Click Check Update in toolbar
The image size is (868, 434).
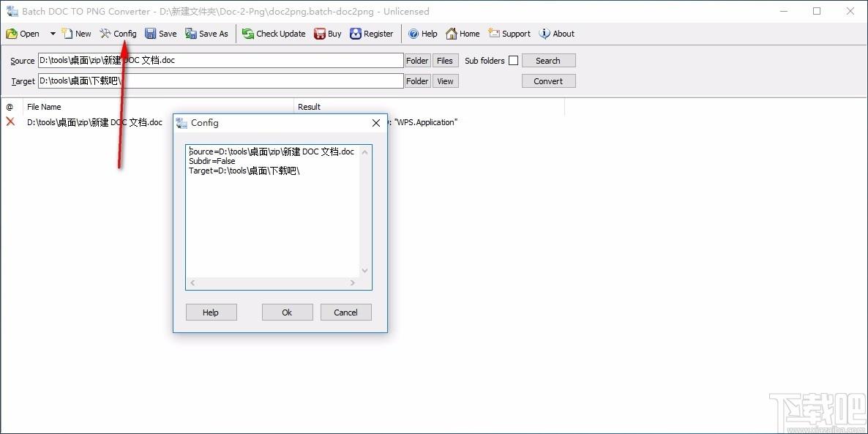point(274,34)
